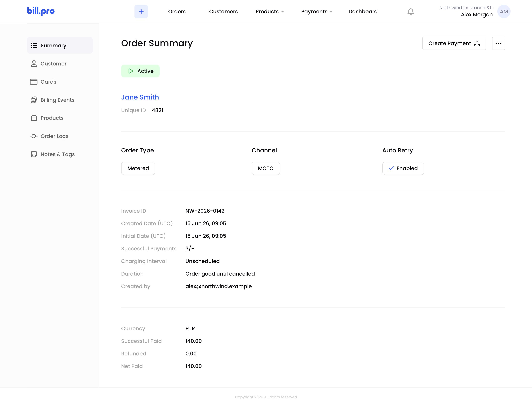Click the EUR currency value
Screen dimensions: 532x405
[190, 329]
